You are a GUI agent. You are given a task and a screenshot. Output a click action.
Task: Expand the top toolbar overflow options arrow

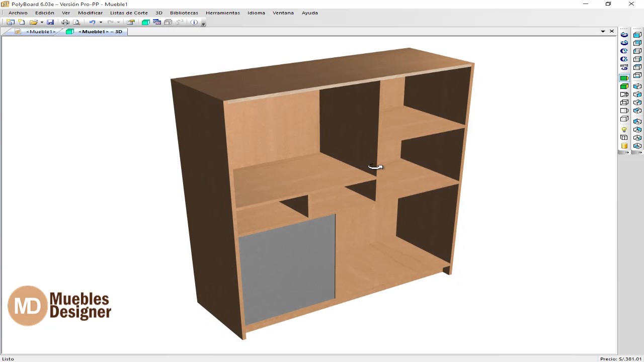point(203,24)
